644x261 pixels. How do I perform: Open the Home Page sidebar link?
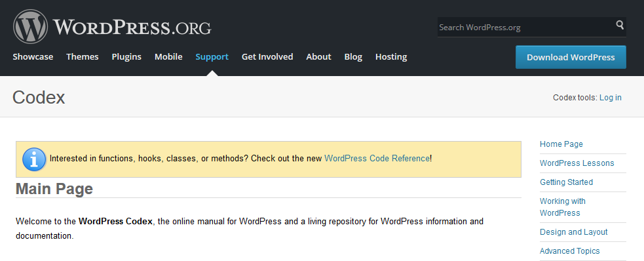pos(561,144)
